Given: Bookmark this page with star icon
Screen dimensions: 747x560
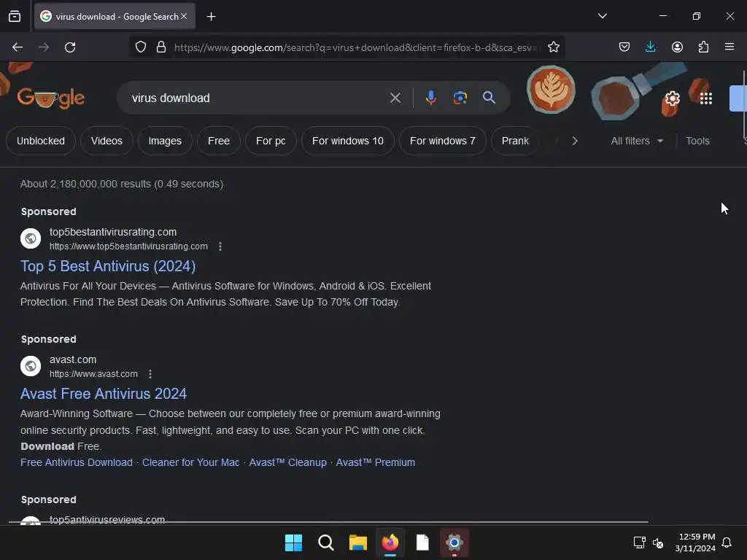Looking at the screenshot, I should (x=554, y=47).
